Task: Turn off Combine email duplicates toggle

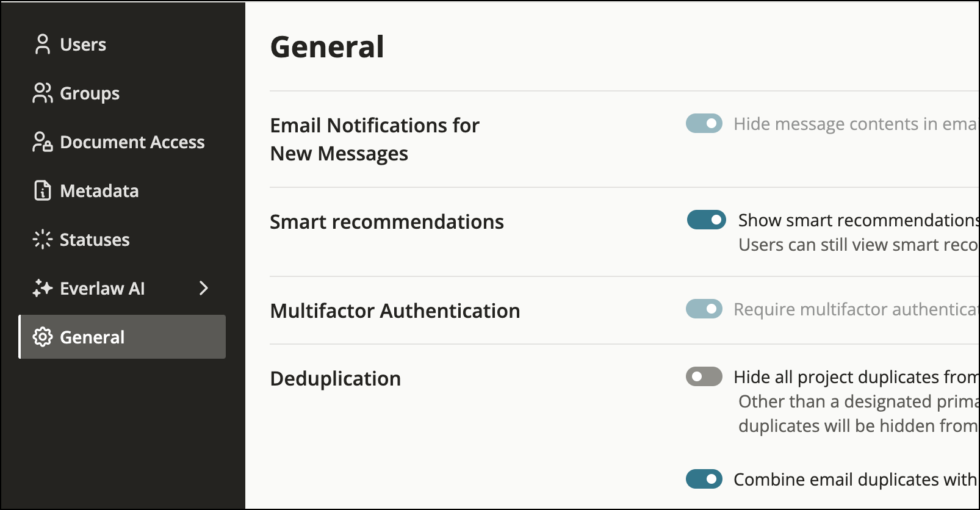Action: coord(704,479)
